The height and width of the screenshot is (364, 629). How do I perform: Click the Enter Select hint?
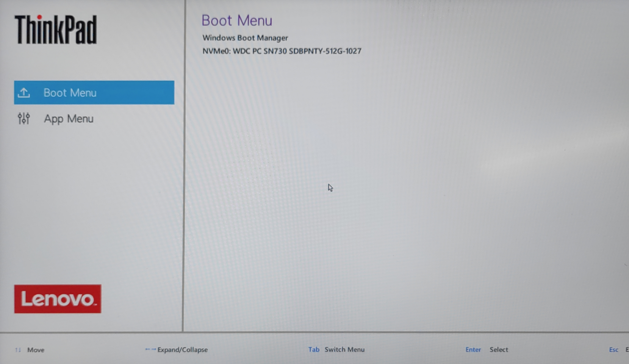(x=487, y=350)
